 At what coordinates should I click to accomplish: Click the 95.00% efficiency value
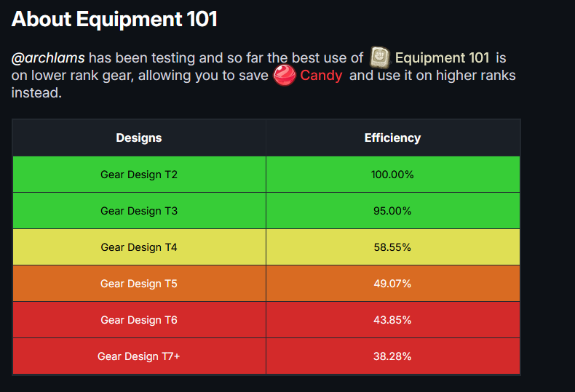(392, 211)
